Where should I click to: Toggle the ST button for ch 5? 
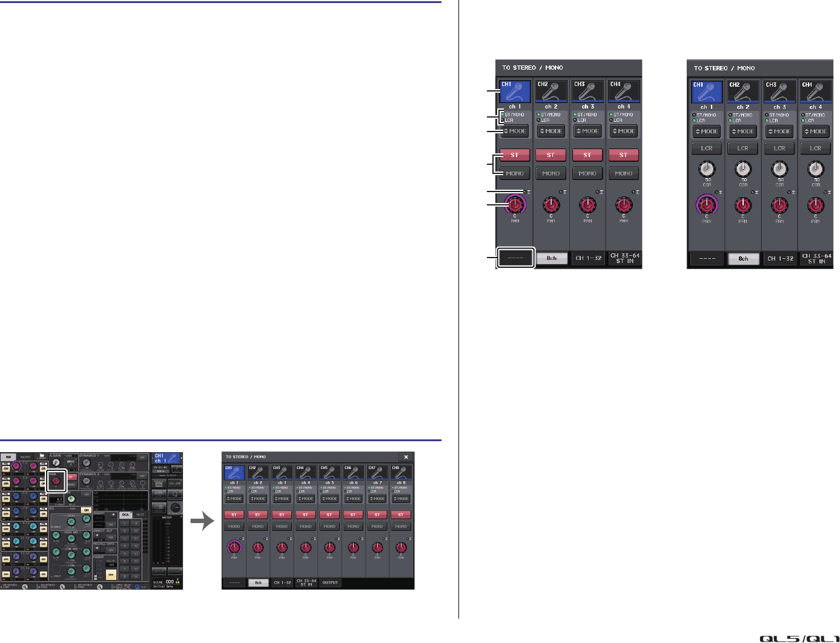pyautogui.click(x=329, y=515)
